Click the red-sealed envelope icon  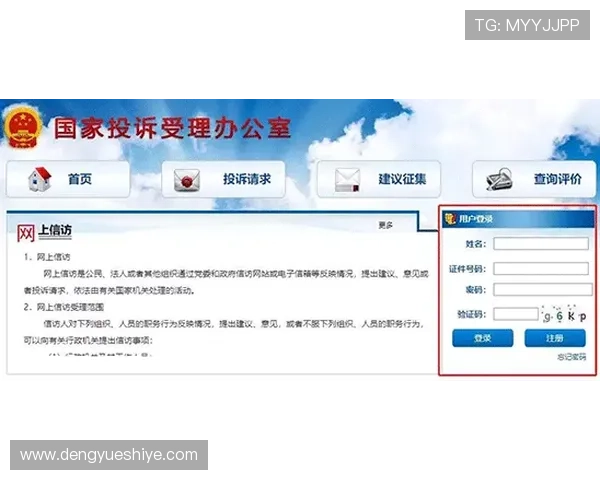pos(186,180)
